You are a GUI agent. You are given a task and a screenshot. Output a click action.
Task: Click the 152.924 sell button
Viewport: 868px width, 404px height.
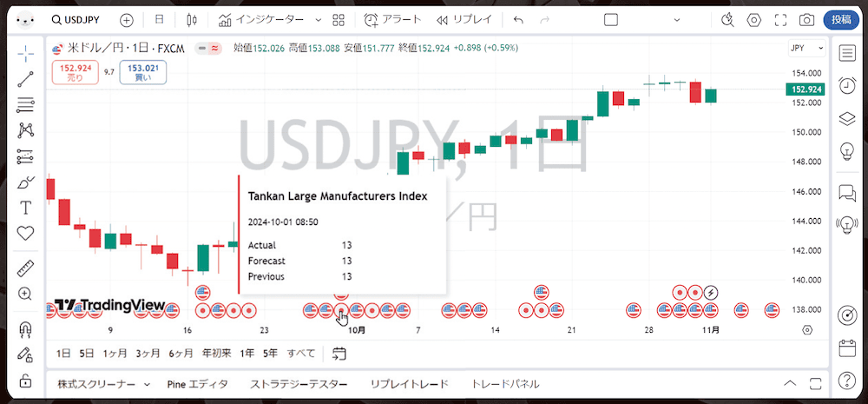(x=76, y=73)
